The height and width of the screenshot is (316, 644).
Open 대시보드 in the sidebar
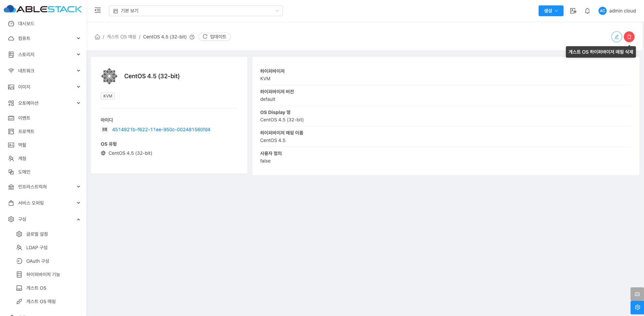43,24
